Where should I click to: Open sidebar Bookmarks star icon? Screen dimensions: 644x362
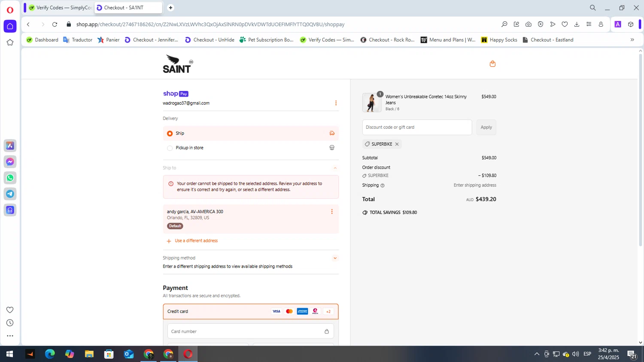10,42
